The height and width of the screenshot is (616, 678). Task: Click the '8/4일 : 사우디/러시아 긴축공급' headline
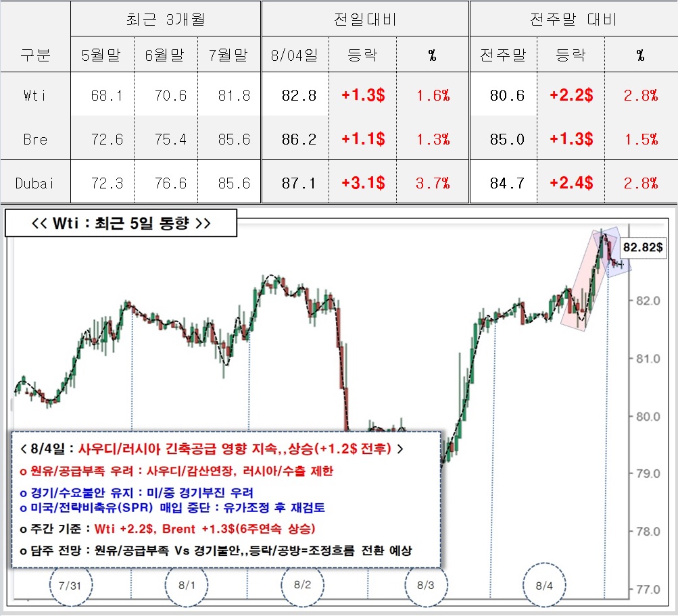(x=212, y=448)
